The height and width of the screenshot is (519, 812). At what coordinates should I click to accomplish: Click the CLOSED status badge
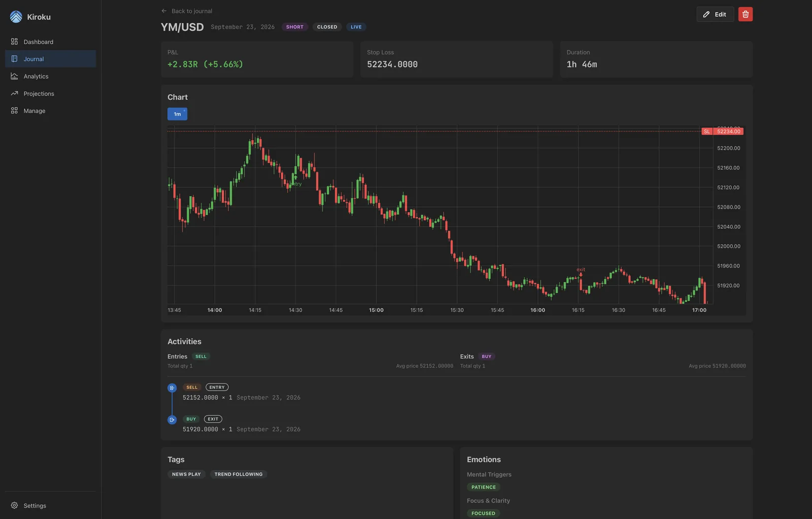(x=327, y=27)
